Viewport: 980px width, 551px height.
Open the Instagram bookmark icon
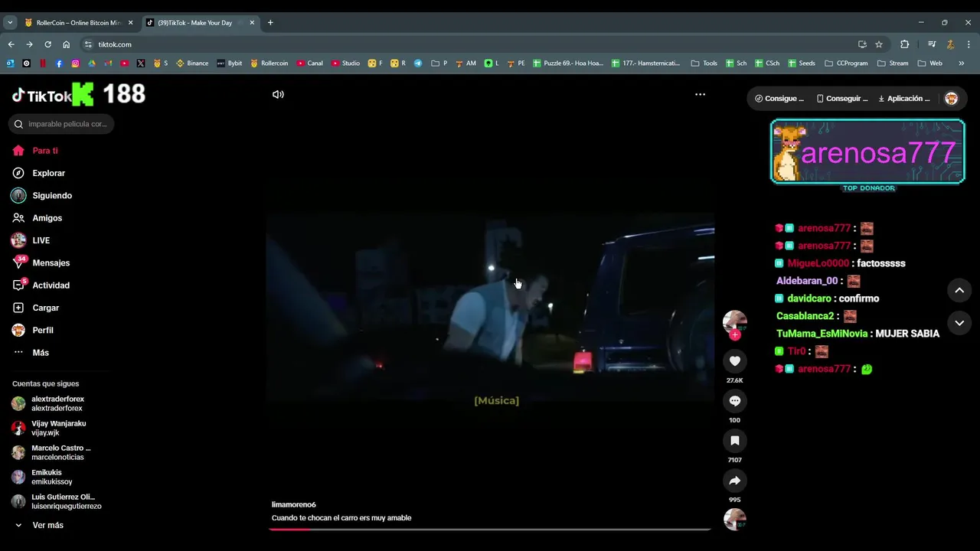(75, 64)
